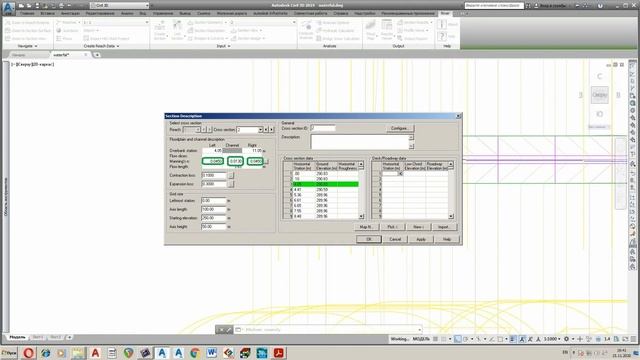640x360 pixels.
Task: Select cross section data row with station 4.47
Action: [325, 190]
